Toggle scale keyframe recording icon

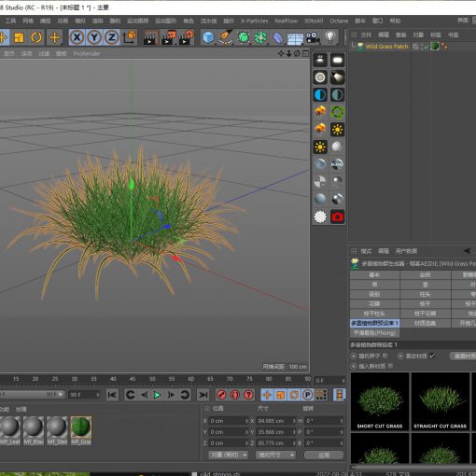pos(281,395)
